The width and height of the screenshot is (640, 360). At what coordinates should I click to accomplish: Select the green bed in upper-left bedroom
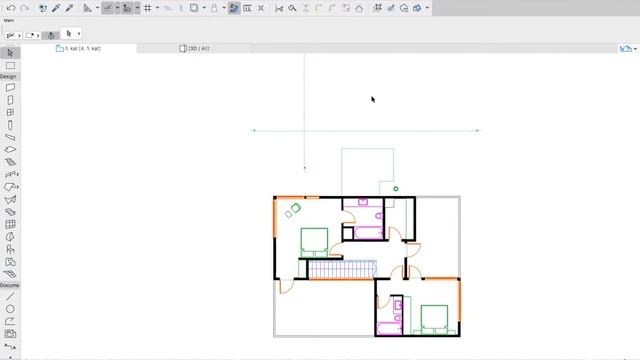314,242
